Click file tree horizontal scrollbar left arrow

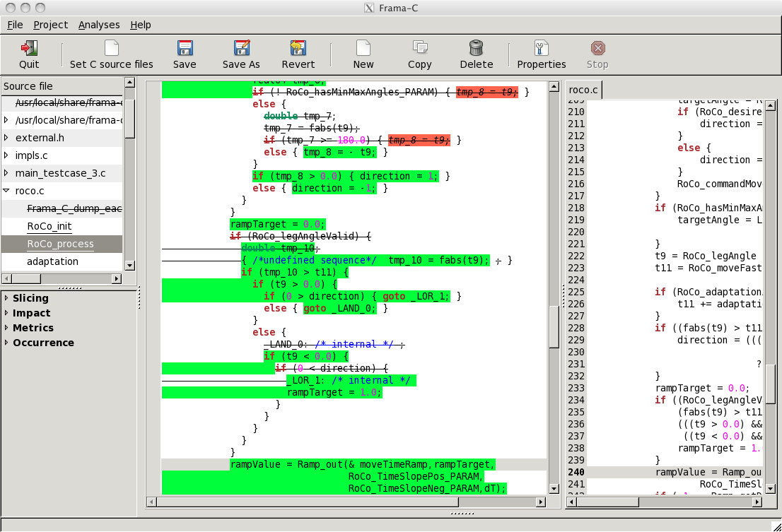pos(7,279)
